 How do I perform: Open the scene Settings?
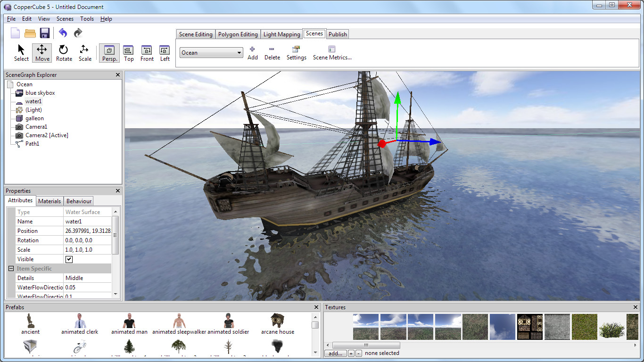click(x=296, y=53)
